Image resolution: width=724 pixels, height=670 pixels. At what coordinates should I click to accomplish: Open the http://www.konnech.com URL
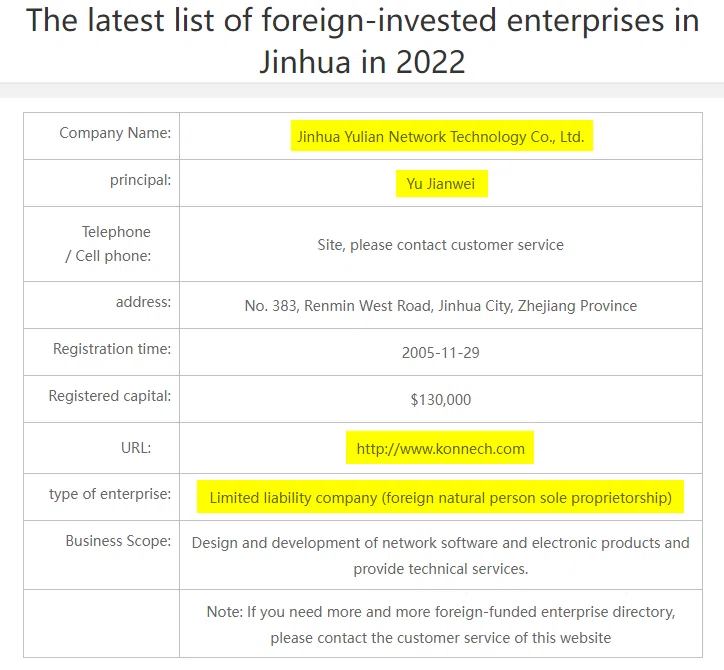(x=440, y=448)
